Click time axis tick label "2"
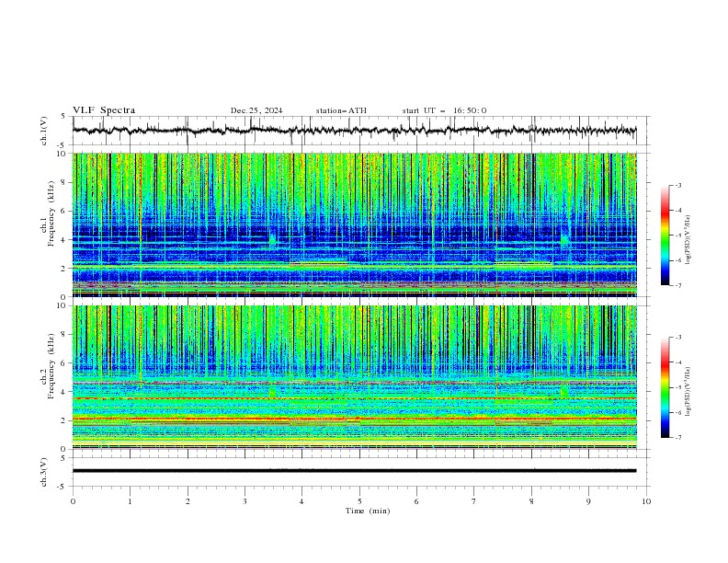Image resolution: width=728 pixels, height=563 pixels. pos(188,501)
